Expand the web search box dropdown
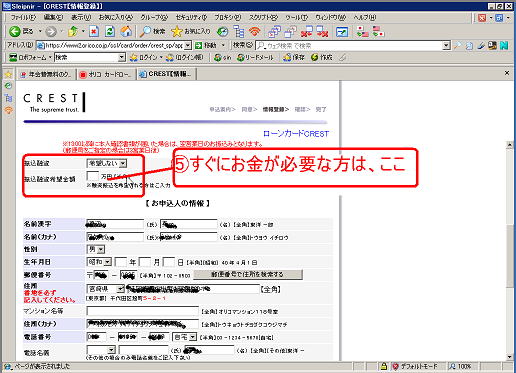This screenshot has width=516, height=373. coord(446,45)
